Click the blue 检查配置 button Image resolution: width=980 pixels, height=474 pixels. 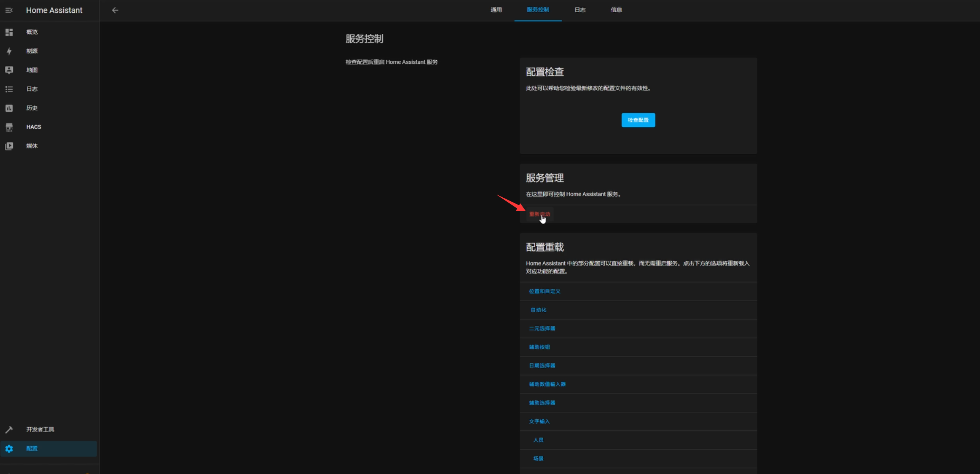(x=638, y=120)
